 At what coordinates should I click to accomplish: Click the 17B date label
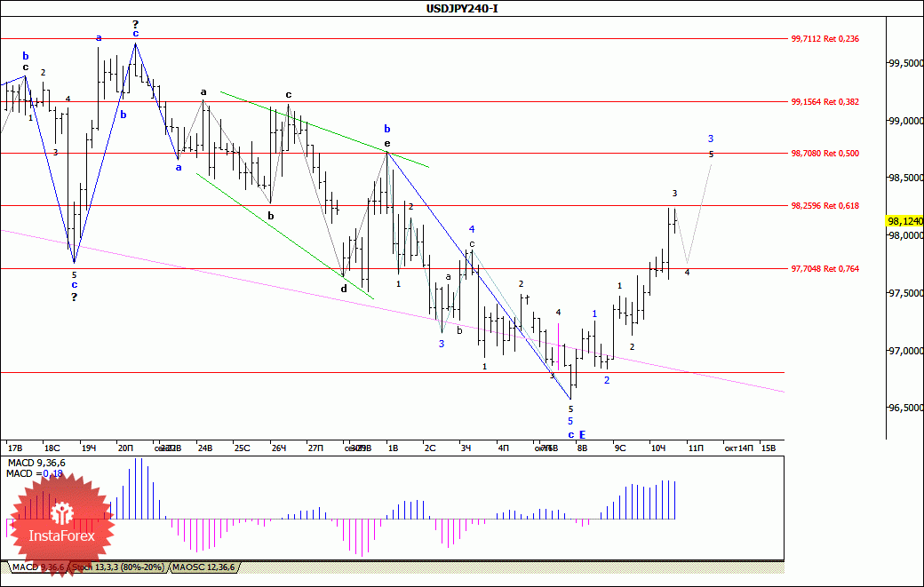tap(15, 448)
